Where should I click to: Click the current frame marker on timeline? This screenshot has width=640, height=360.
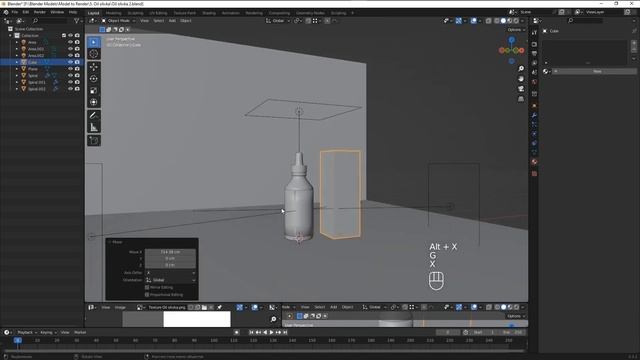(18, 340)
